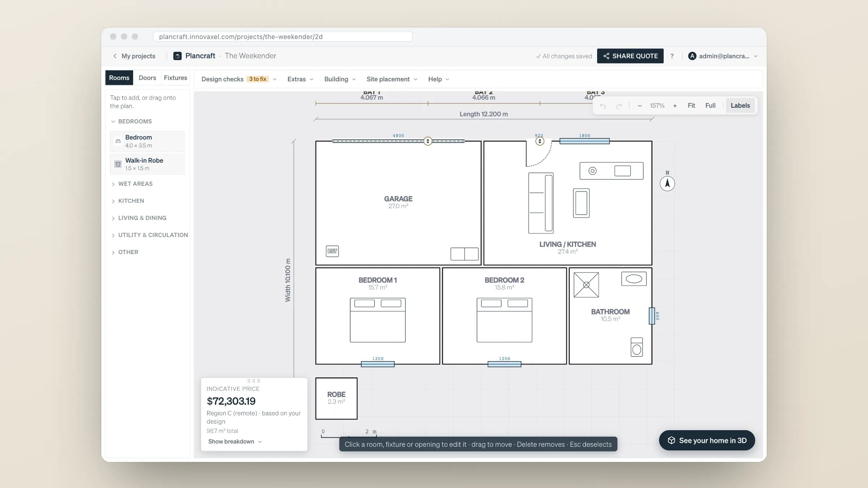Zoom out with the minus icon
Viewport: 868px width, 488px height.
(639, 106)
